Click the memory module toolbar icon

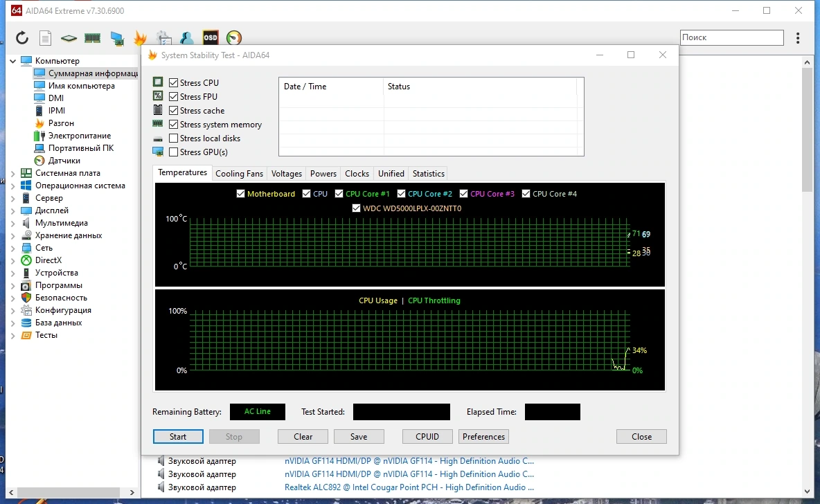[x=92, y=37]
